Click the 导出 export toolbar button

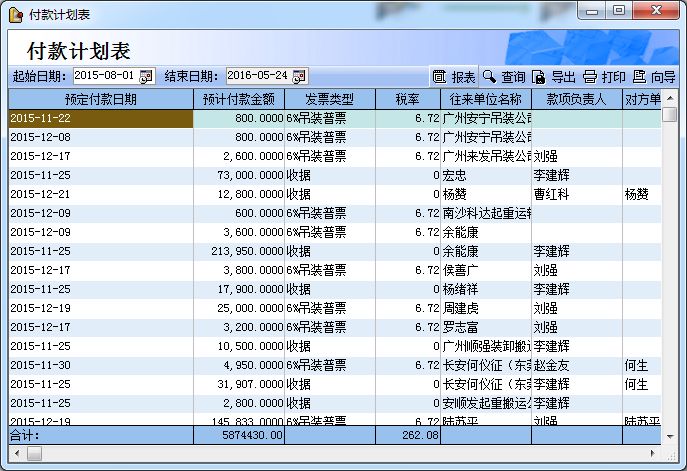553,76
